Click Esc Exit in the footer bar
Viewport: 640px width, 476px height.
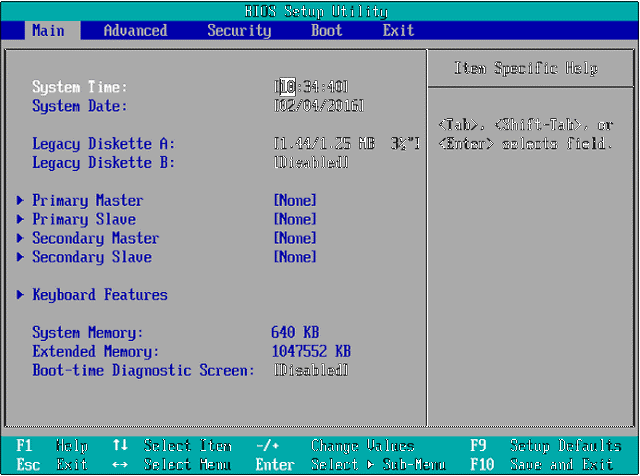52,465
